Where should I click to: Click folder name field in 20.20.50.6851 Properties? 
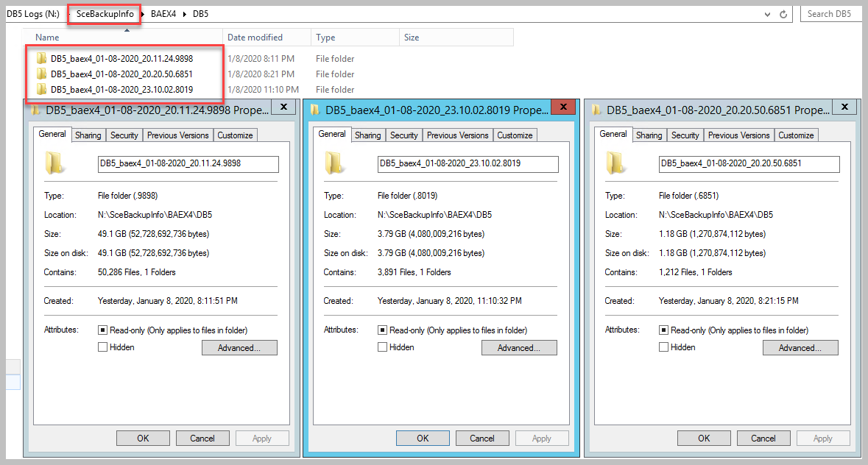749,164
